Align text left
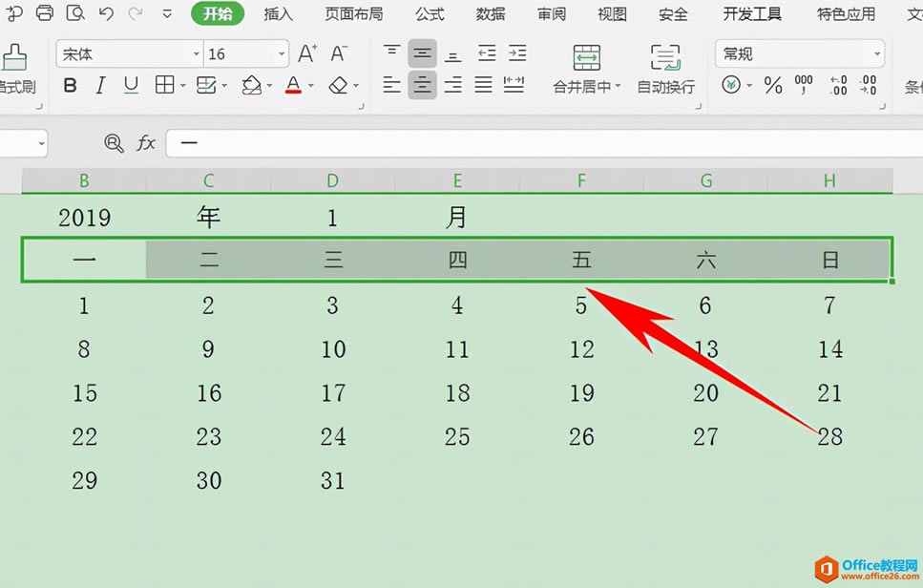 (x=391, y=85)
